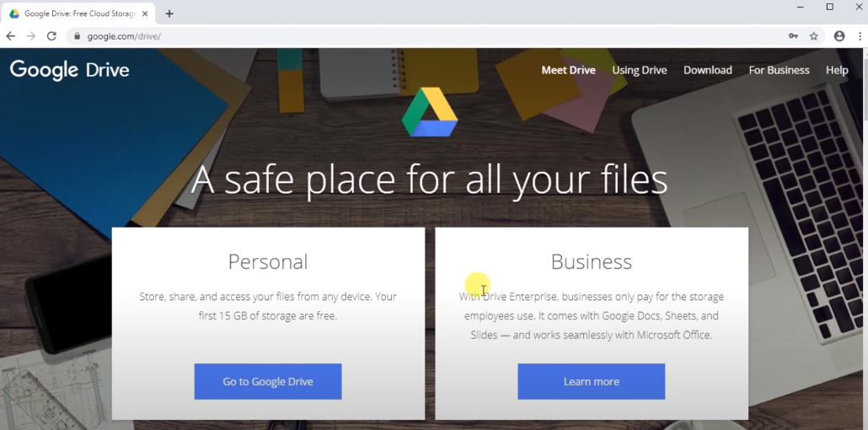Click the Go to Google Drive button
Image resolution: width=868 pixels, height=430 pixels.
coord(268,381)
